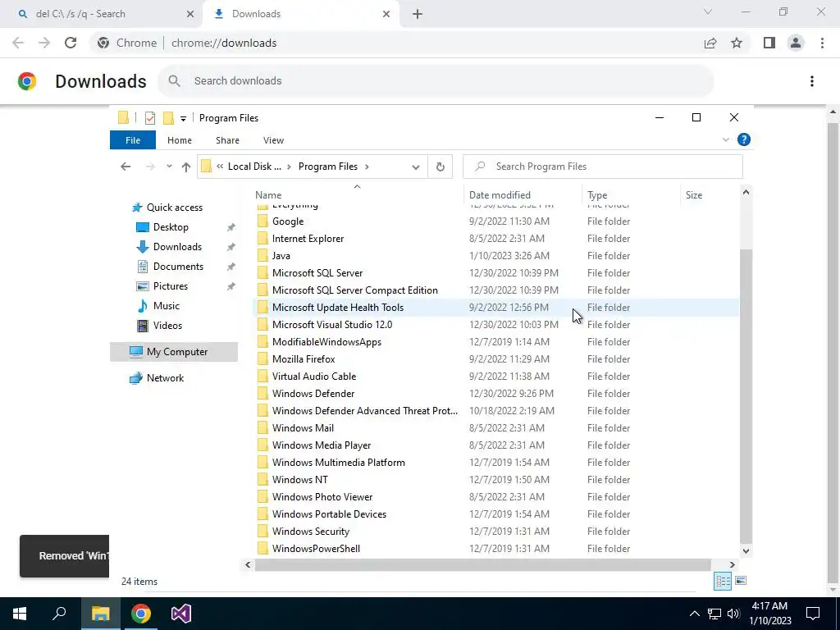This screenshot has height=630, width=840.
Task: Show hidden tray icons
Action: [x=694, y=614]
